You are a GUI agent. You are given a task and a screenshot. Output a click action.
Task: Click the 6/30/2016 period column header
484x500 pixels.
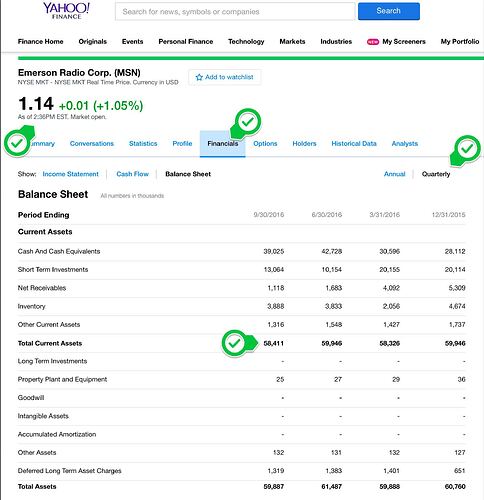(x=327, y=215)
